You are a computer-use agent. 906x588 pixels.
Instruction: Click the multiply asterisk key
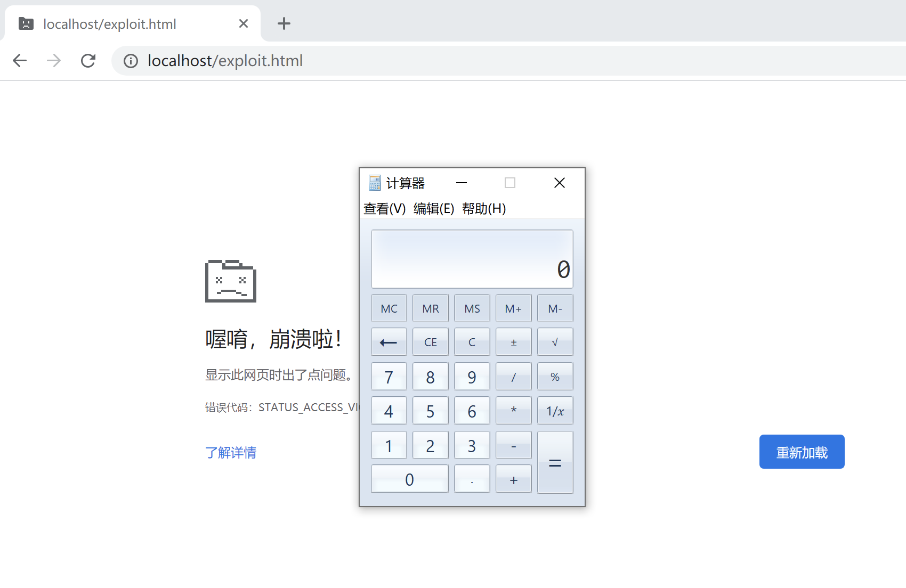coord(514,411)
